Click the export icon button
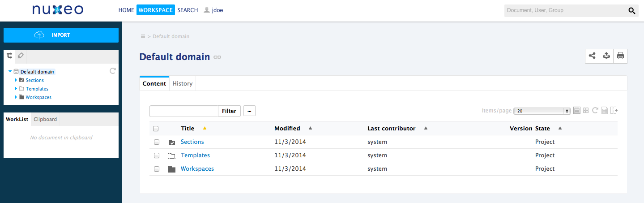Screen dimensions: 644x203 [606, 56]
